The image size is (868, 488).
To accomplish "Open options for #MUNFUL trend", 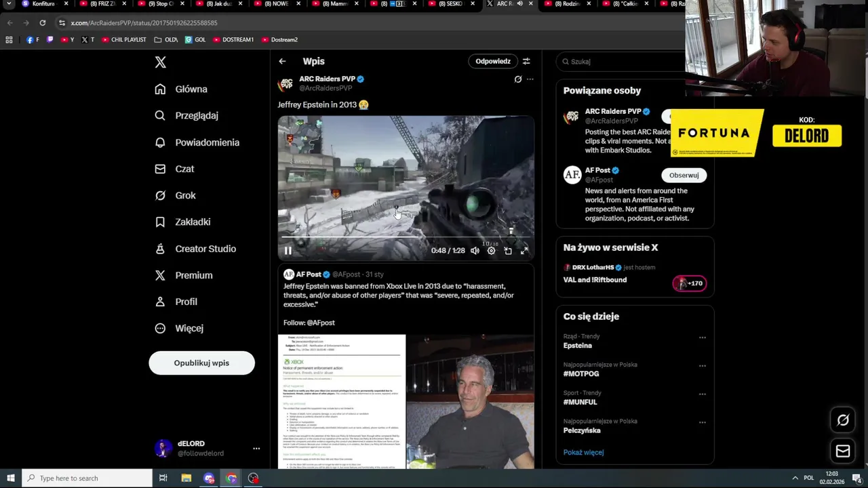I will pyautogui.click(x=703, y=394).
